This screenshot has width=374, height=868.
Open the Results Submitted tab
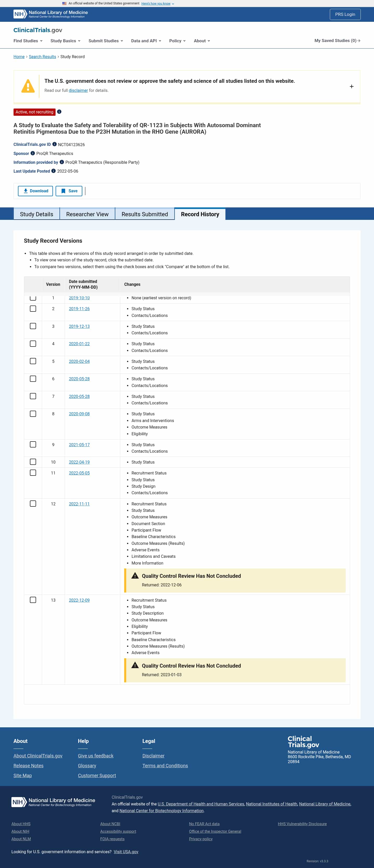[x=145, y=214]
